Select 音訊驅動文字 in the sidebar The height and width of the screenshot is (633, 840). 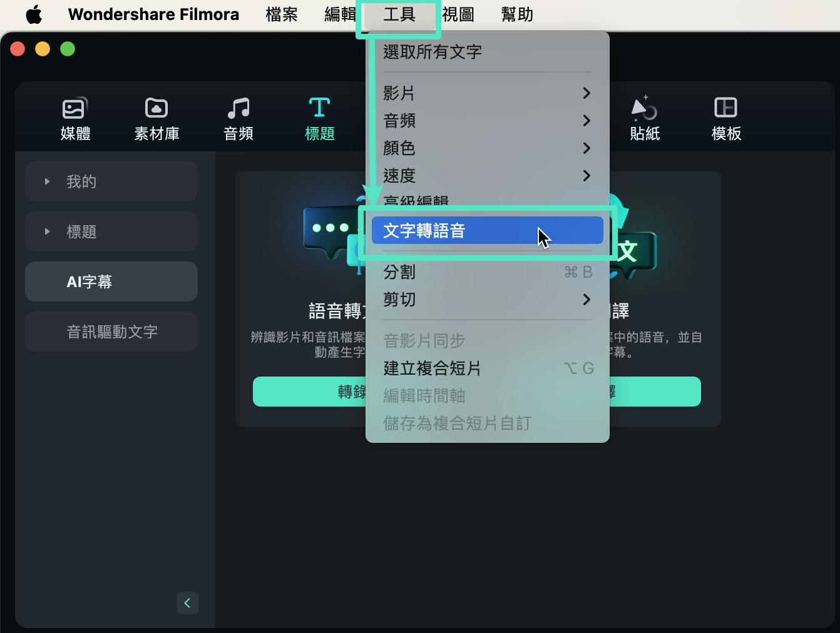111,332
